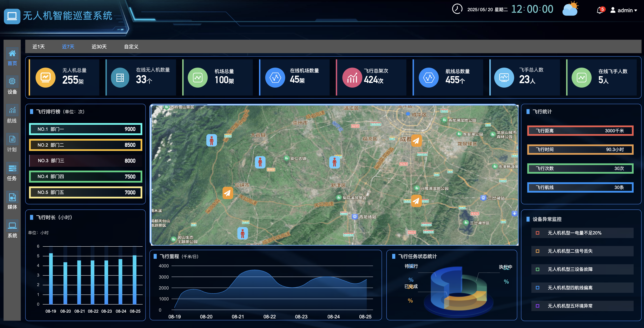Click the notification bell with badge 5

(x=600, y=10)
